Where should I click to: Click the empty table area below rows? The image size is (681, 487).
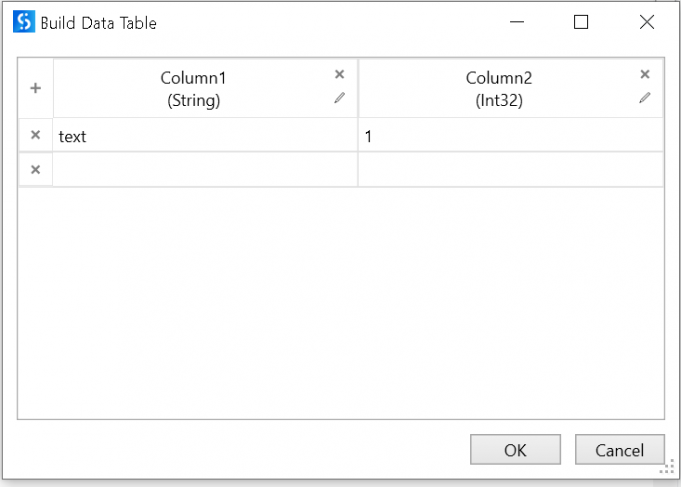(340, 300)
